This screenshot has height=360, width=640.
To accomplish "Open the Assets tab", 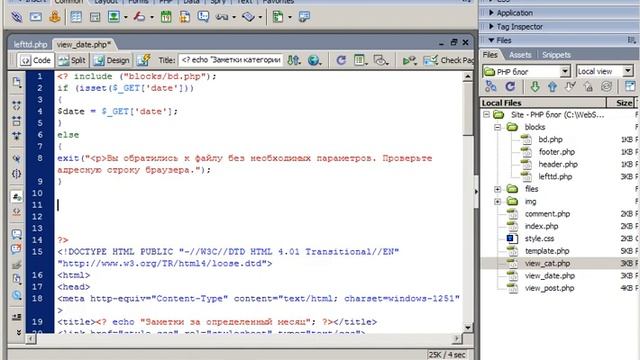I will coord(520,55).
